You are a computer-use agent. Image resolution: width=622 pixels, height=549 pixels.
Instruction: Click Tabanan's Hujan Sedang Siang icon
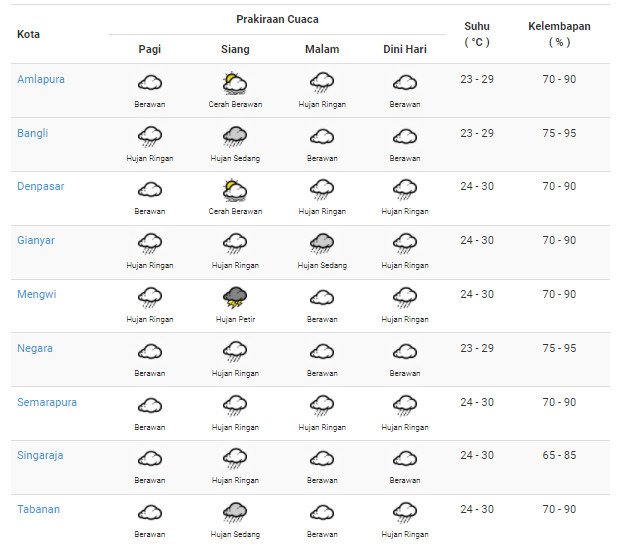point(235,513)
